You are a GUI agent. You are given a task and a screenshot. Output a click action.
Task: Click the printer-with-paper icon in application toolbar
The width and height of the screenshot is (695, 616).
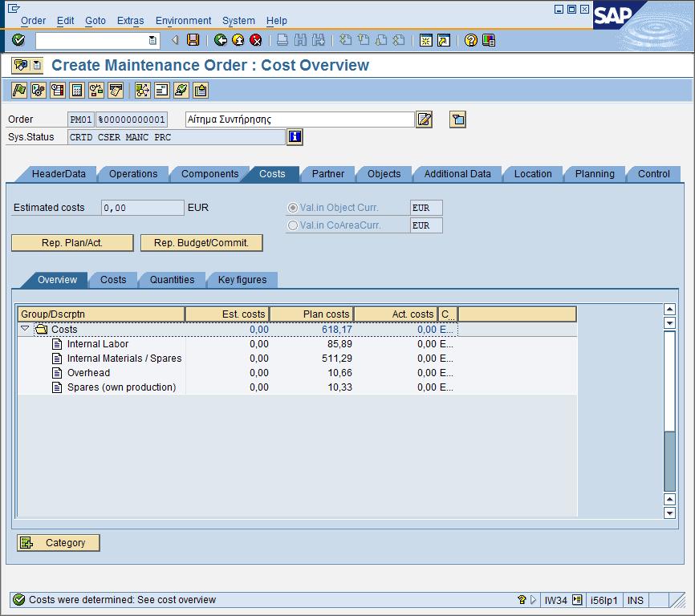[116, 91]
